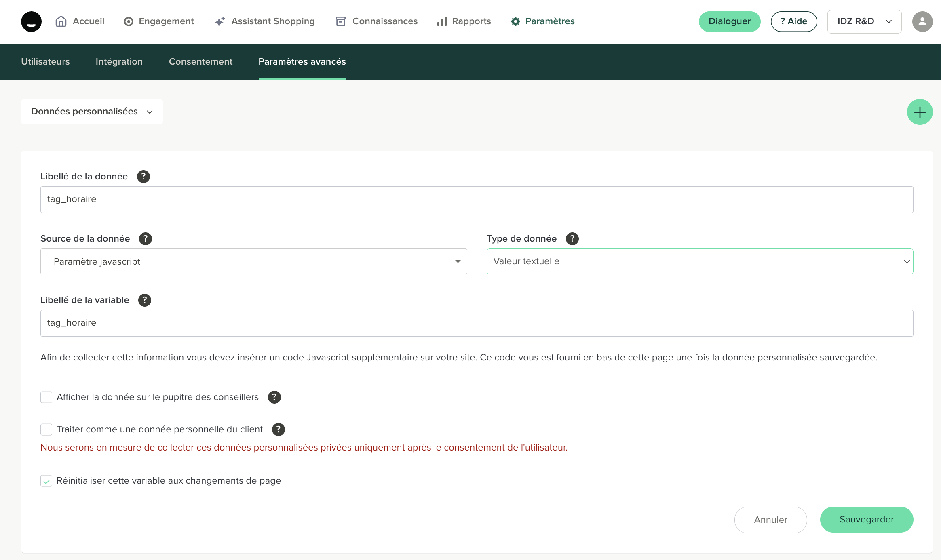The height and width of the screenshot is (560, 941).
Task: Switch to the Consentement tab
Action: tap(200, 62)
